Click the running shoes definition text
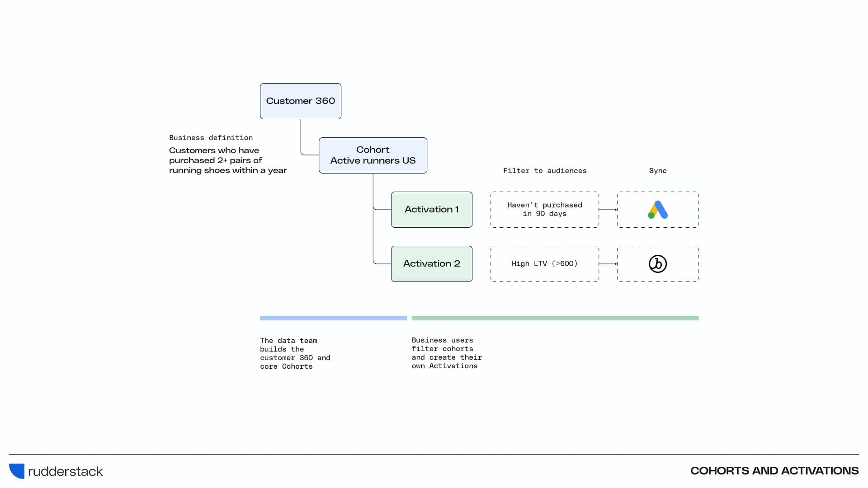 tap(227, 160)
